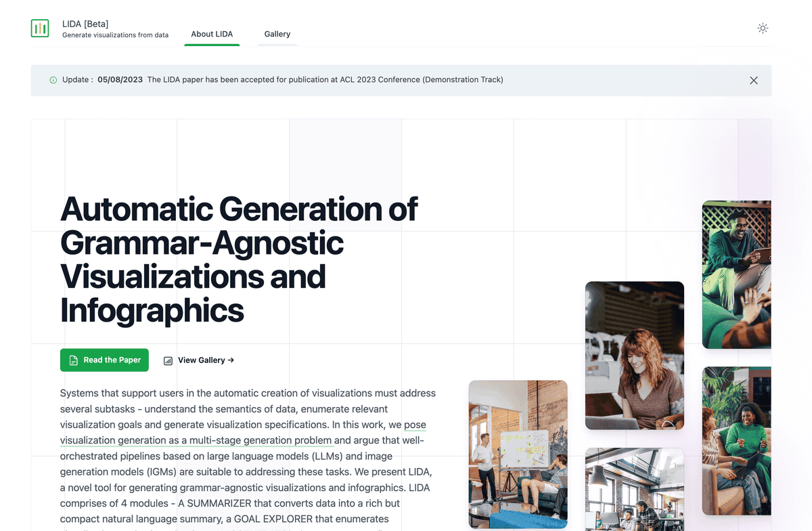Select the photo of the woman in green sweater
The image size is (812, 531).
[x=736, y=440]
